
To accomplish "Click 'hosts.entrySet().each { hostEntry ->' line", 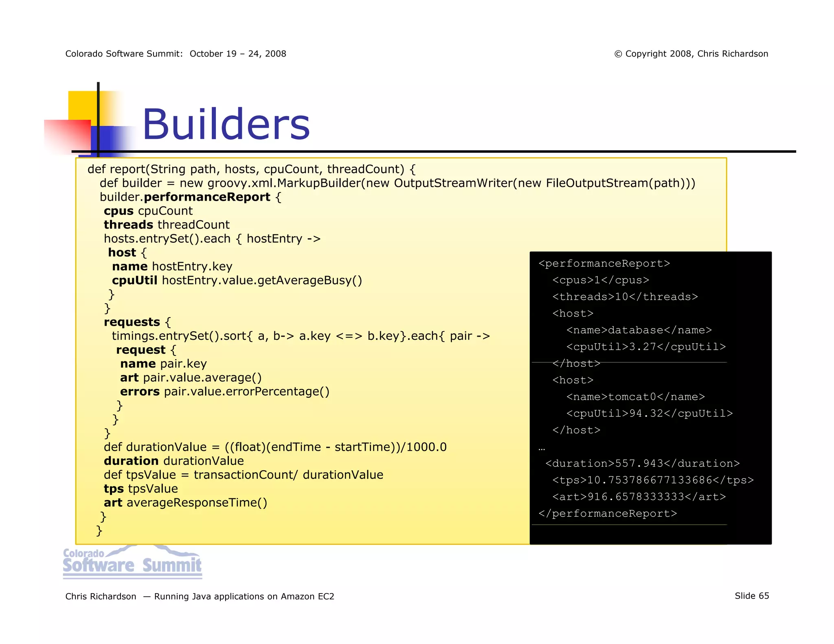I will pos(212,239).
